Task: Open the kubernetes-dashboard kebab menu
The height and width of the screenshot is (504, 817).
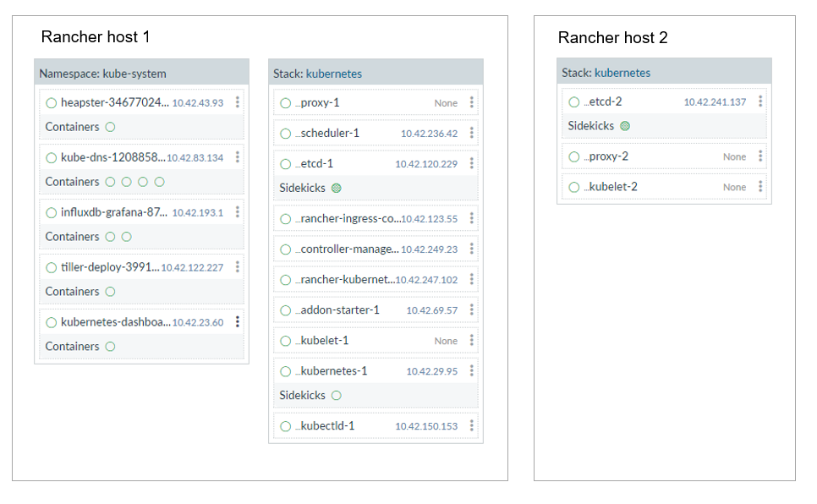Action: pyautogui.click(x=238, y=322)
